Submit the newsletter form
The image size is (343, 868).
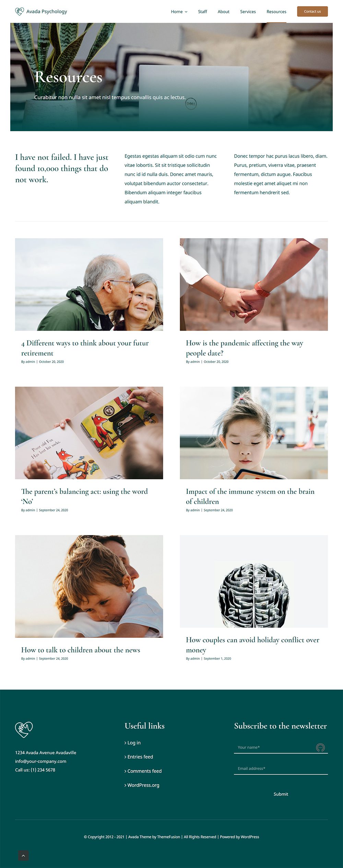281,794
